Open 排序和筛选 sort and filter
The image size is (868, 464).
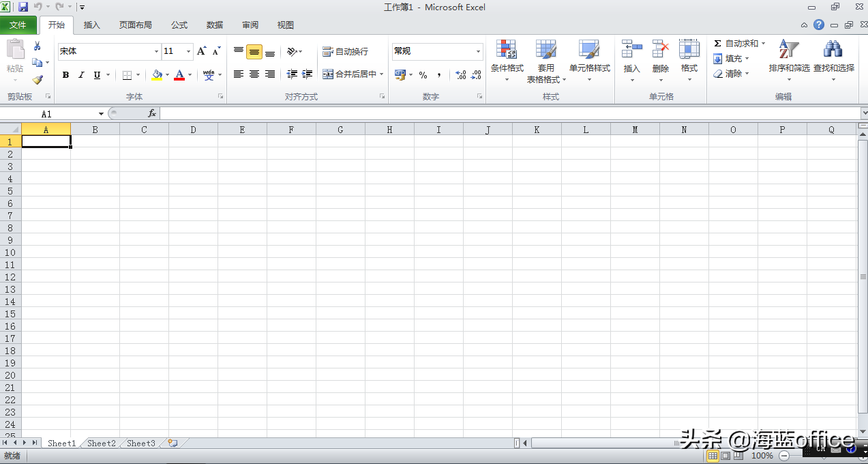click(789, 60)
